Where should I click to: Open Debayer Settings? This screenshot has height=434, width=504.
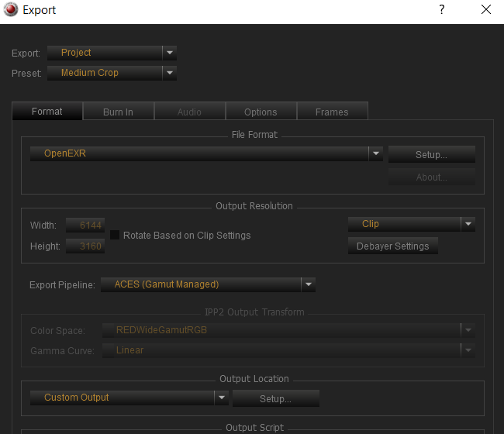tap(393, 246)
